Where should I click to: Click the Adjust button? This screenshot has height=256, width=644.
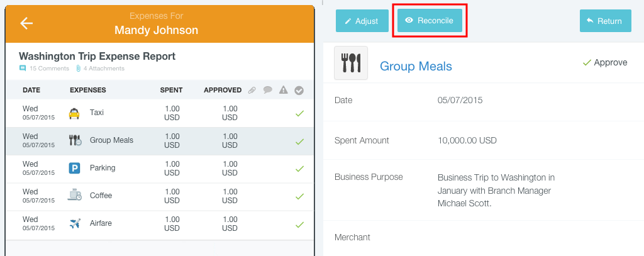click(x=362, y=21)
